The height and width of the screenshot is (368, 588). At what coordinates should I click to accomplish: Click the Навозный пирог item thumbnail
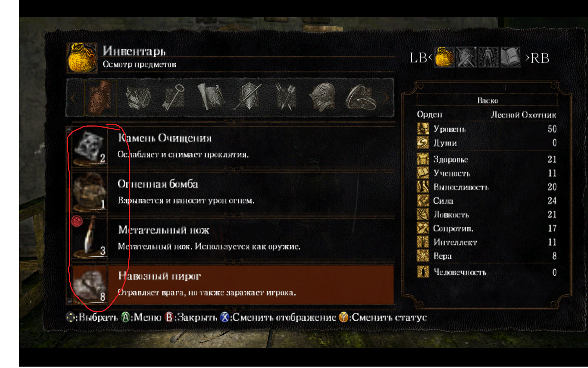click(x=90, y=285)
